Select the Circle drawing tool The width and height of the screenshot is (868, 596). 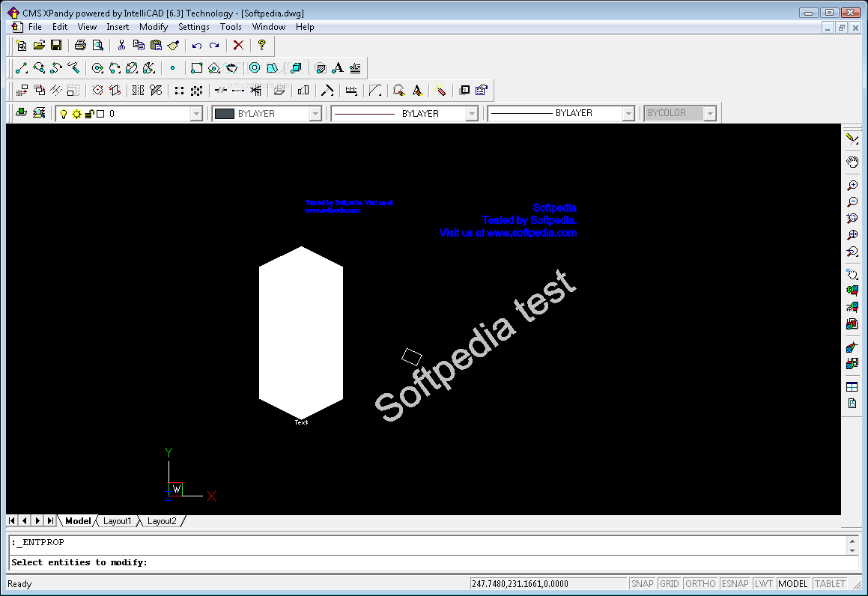[x=97, y=68]
